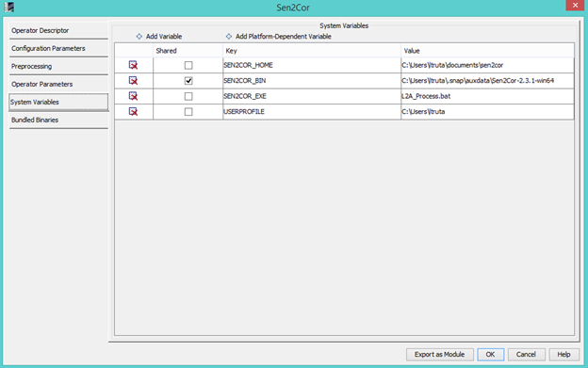Click the Key column header

coord(312,51)
